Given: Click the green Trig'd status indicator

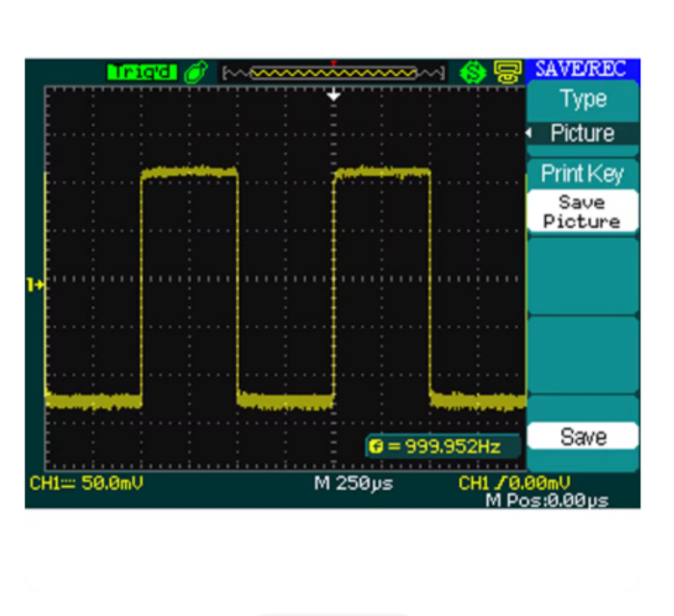Looking at the screenshot, I should pos(142,72).
